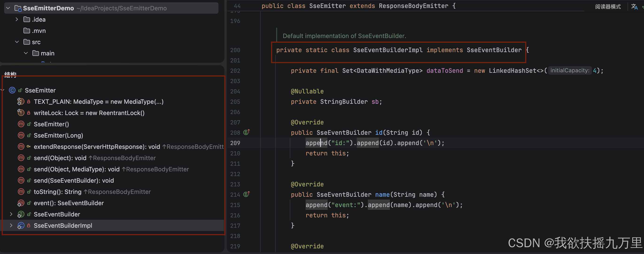Expand the .idea folder
This screenshot has width=644, height=254.
tap(17, 19)
